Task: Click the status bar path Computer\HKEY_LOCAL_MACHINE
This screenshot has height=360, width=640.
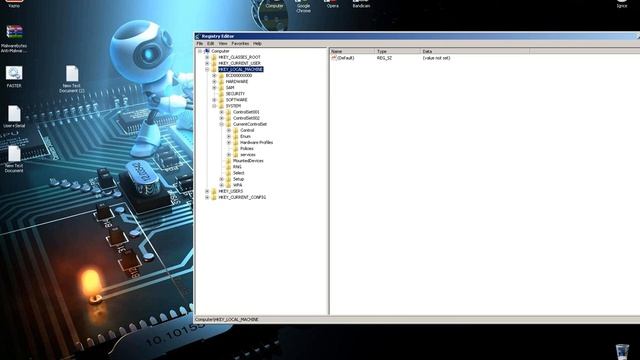Action: click(227, 320)
